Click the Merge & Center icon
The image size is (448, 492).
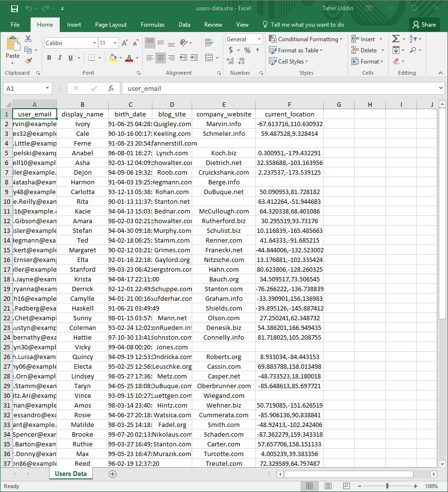pyautogui.click(x=209, y=58)
